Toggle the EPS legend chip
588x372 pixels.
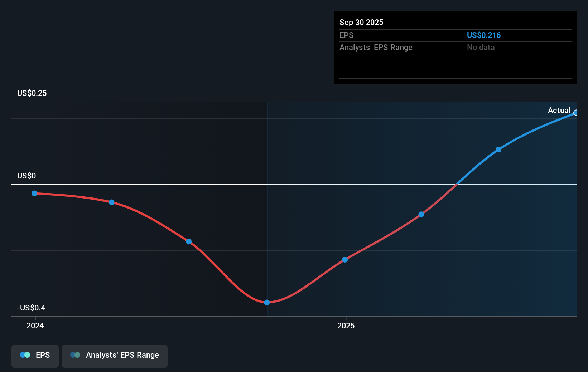coord(35,356)
